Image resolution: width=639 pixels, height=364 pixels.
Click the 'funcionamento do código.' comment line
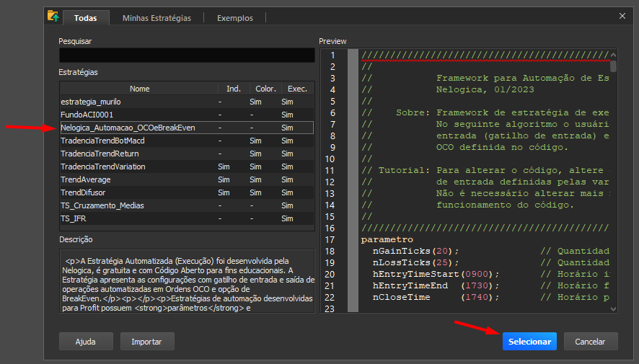point(506,205)
